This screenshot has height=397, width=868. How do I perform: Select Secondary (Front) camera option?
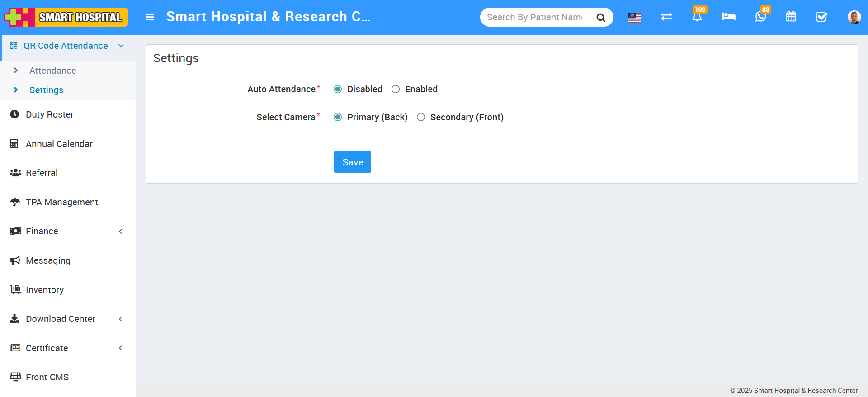pos(421,117)
